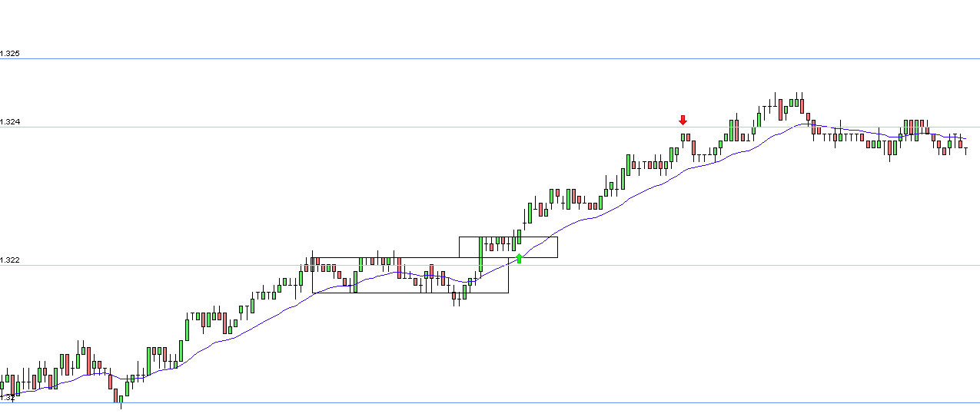Click the gray gridline at 1.322
Image resolution: width=980 pixels, height=417 pixels.
(490, 265)
